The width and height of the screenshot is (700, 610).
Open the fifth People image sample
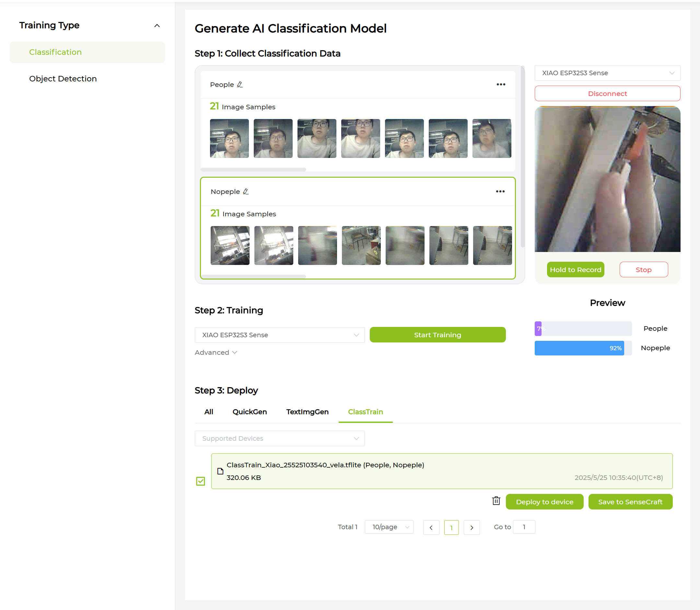[404, 138]
